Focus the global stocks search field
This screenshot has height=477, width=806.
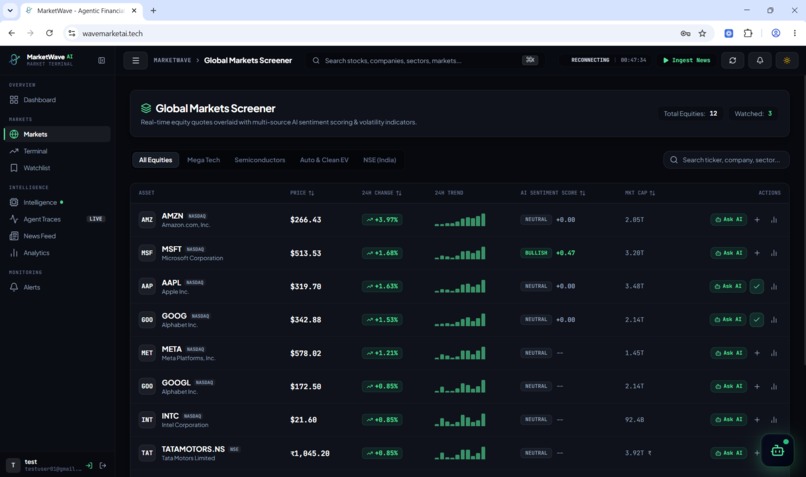click(424, 61)
